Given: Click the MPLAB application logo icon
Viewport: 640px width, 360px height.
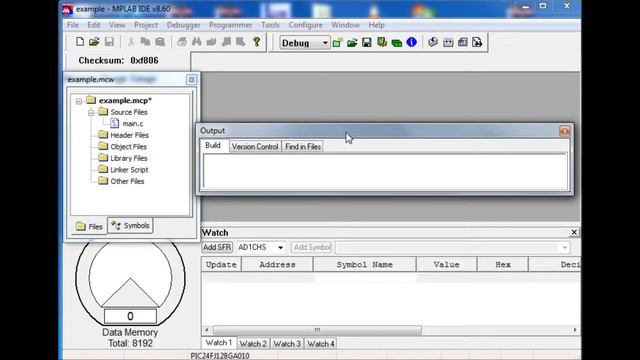Looking at the screenshot, I should pyautogui.click(x=67, y=9).
